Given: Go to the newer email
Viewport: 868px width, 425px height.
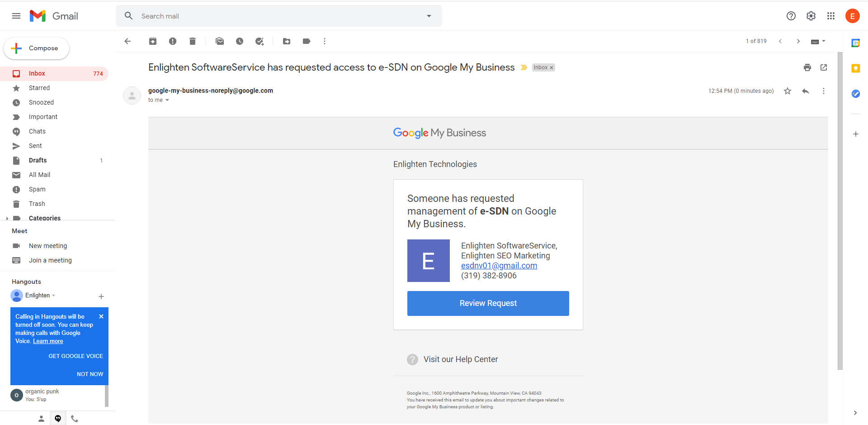Looking at the screenshot, I should pos(780,41).
